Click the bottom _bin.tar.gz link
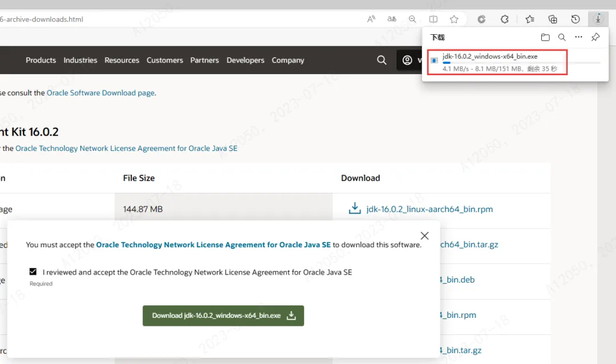The width and height of the screenshot is (616, 364). 461,350
